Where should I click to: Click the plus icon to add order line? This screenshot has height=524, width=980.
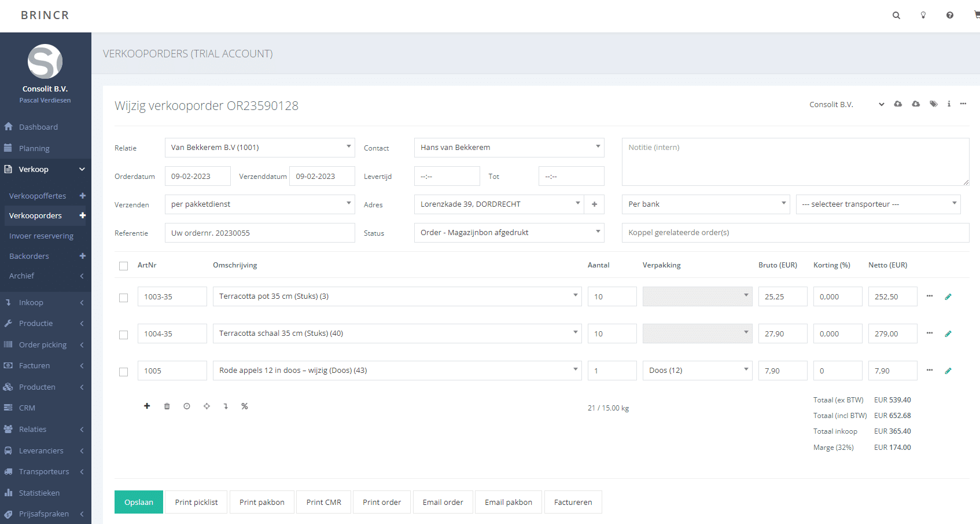[x=147, y=406]
